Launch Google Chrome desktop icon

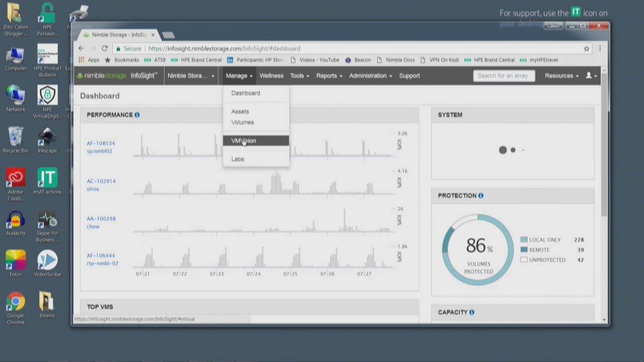(16, 308)
